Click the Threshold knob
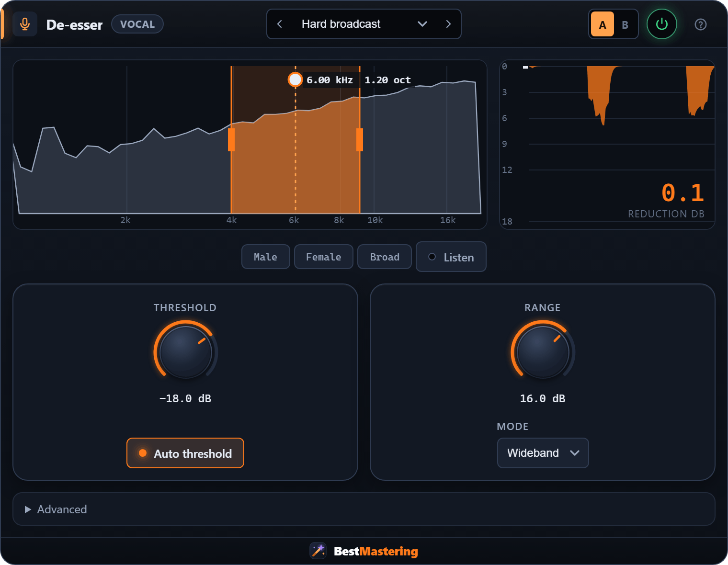The height and width of the screenshot is (565, 728). pos(186,352)
